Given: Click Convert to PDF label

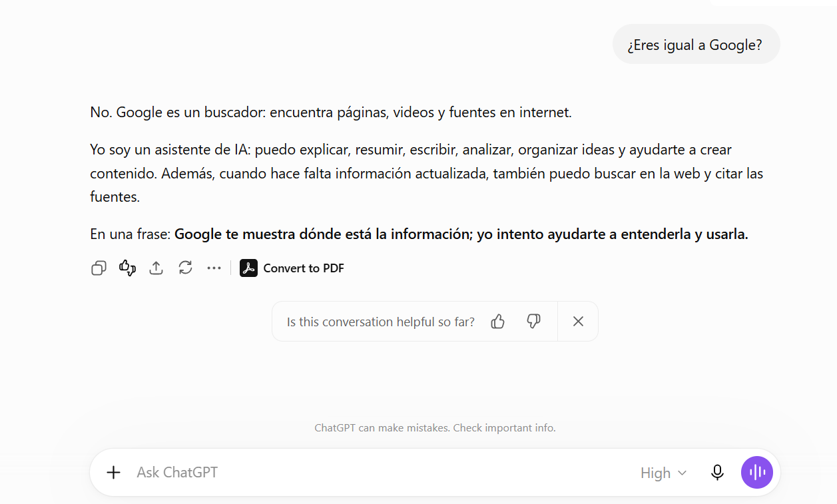Looking at the screenshot, I should coord(304,268).
